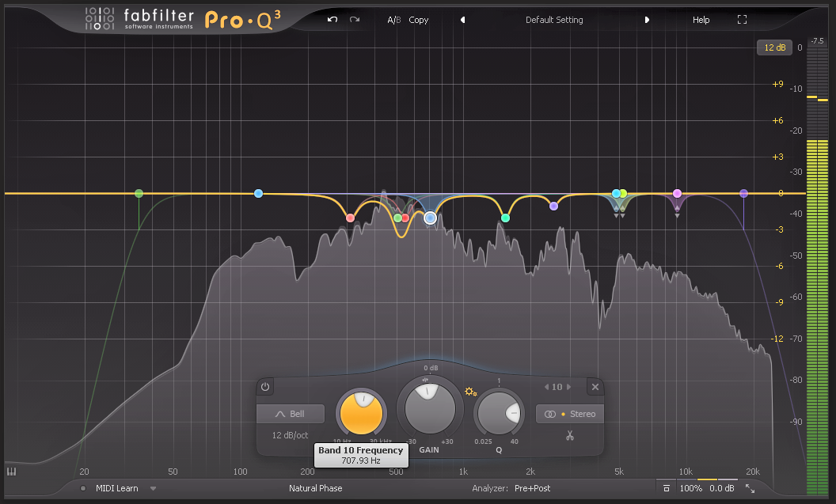Screen dimensions: 836x504
Task: Click the 1k frequency axis label
Action: click(x=463, y=472)
